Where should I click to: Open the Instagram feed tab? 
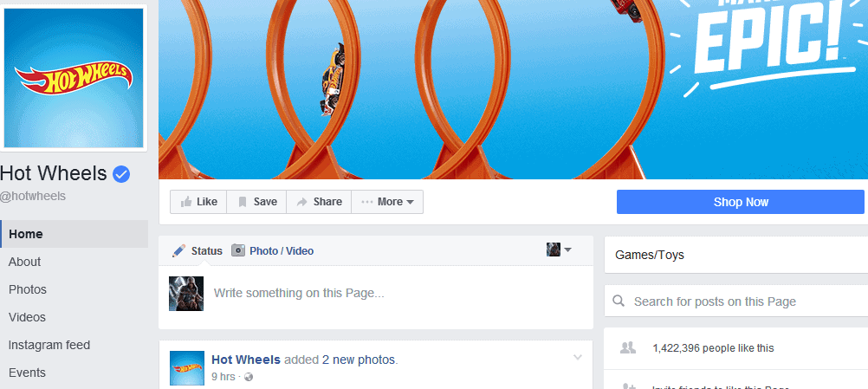49,345
